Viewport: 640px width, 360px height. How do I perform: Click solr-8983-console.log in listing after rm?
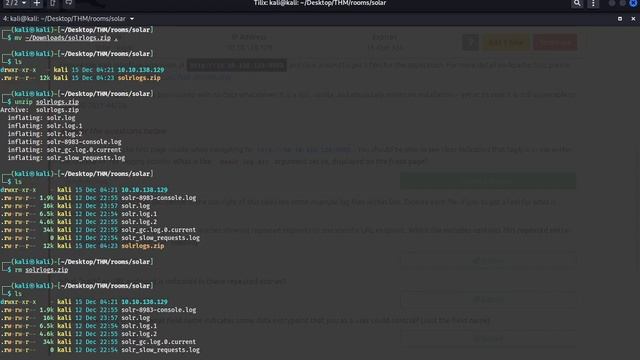coord(158,310)
